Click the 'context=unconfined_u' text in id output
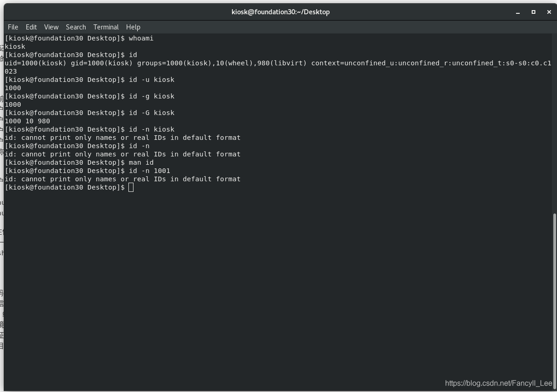 [353, 63]
